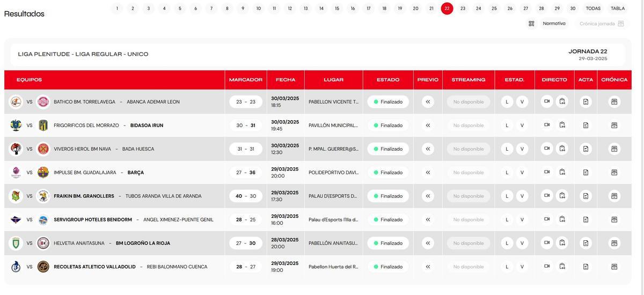Viewport: 644px width, 295px height.
Task: Open acta document for Bidasoa Irun match
Action: 586,126
